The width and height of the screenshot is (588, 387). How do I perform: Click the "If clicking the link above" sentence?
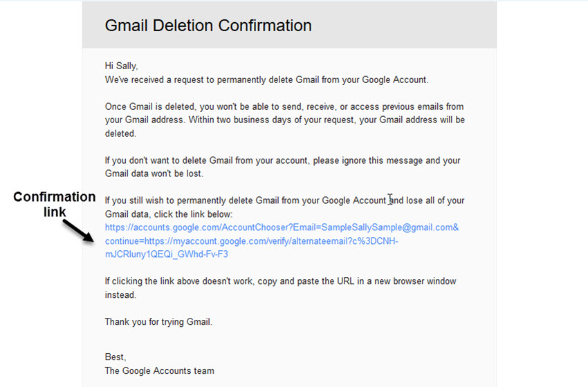(x=280, y=281)
